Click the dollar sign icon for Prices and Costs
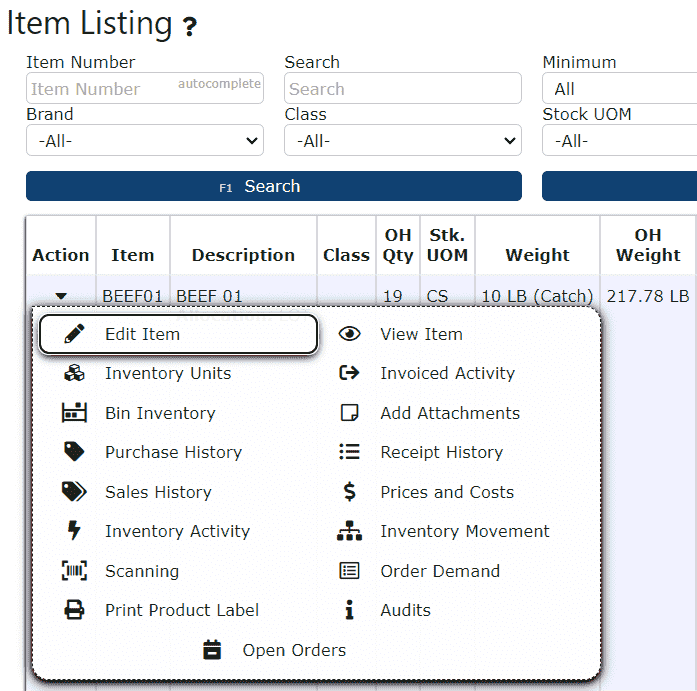 [x=349, y=492]
